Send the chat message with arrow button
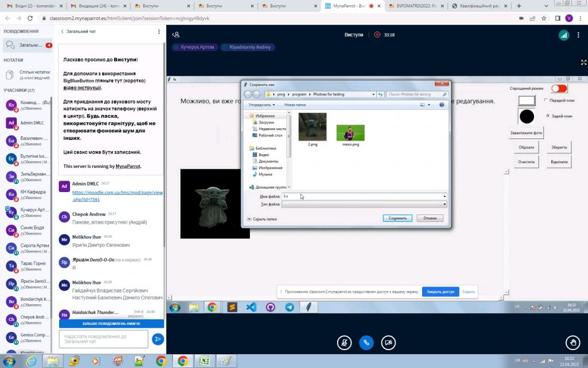588x368 pixels. tap(157, 339)
